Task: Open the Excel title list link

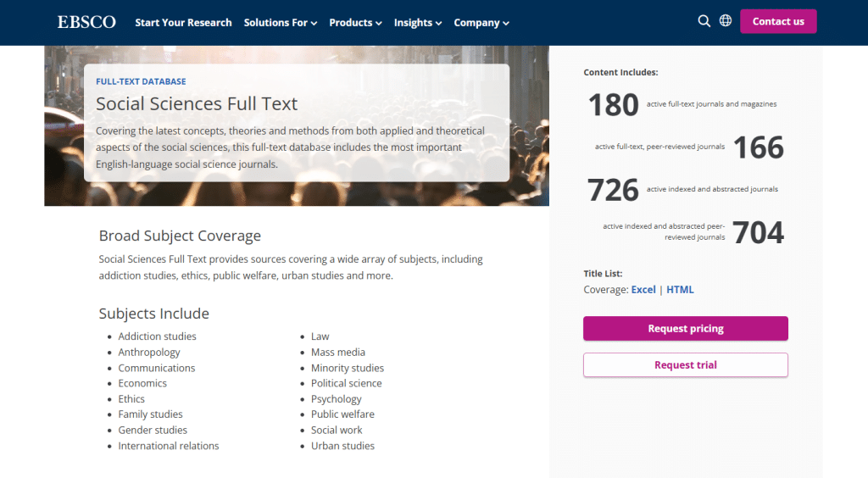Action: click(643, 290)
